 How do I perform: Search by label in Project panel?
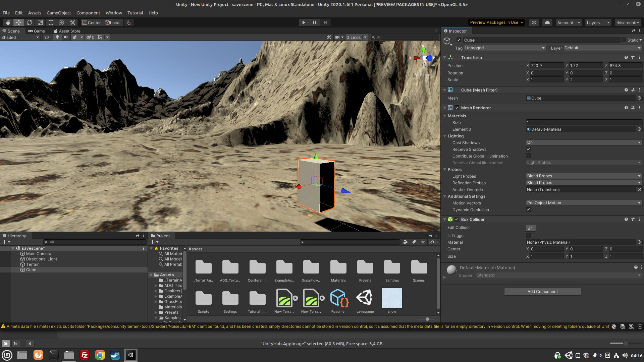pyautogui.click(x=414, y=242)
